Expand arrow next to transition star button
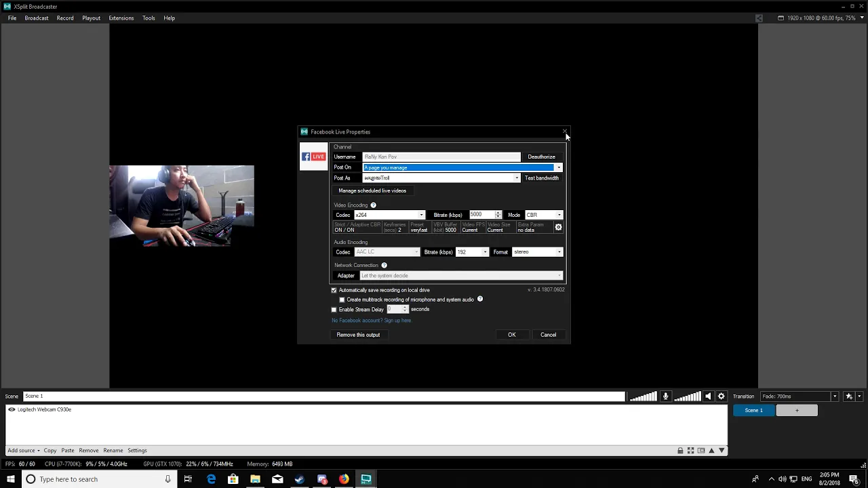 coord(859,396)
